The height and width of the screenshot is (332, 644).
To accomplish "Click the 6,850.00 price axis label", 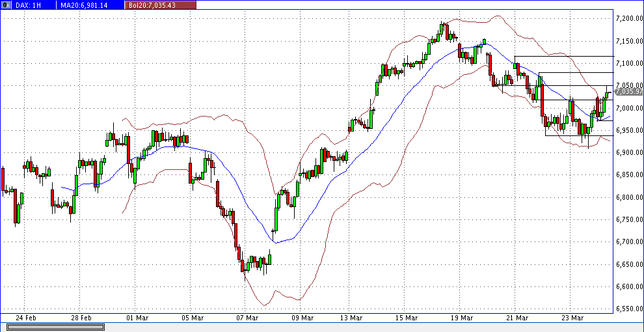I will pos(629,175).
